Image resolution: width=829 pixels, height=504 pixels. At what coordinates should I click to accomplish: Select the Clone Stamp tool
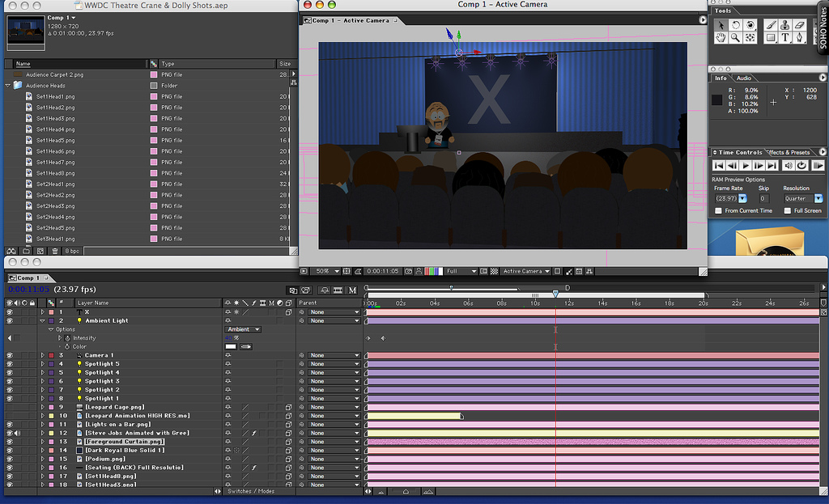click(x=785, y=25)
